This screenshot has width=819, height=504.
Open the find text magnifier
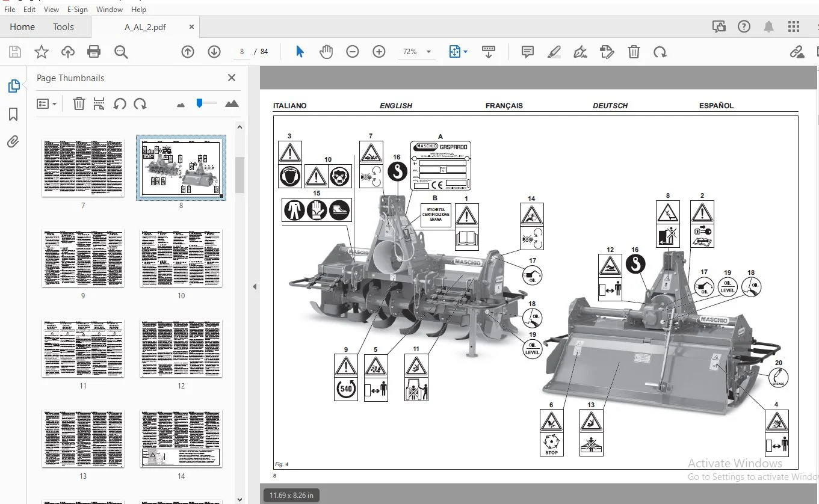[x=121, y=52]
